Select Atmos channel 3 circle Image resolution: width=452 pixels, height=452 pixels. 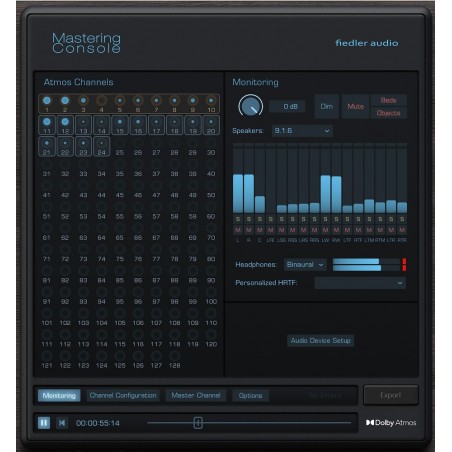[x=83, y=101]
